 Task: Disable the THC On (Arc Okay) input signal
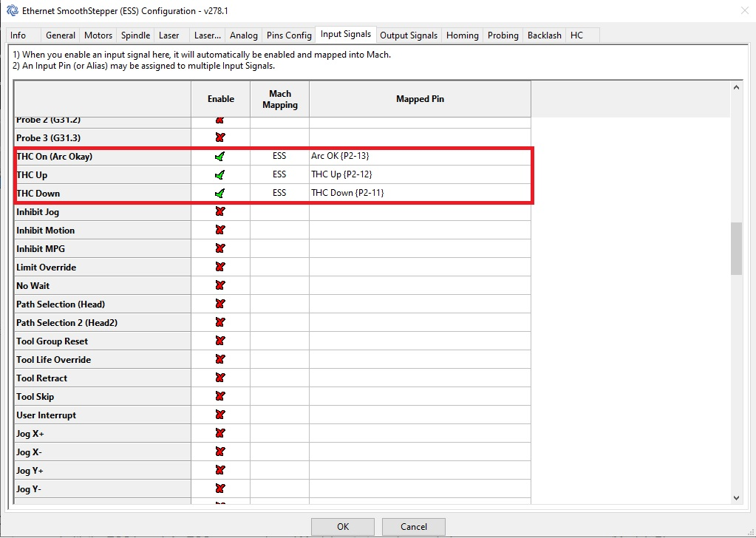(x=220, y=156)
